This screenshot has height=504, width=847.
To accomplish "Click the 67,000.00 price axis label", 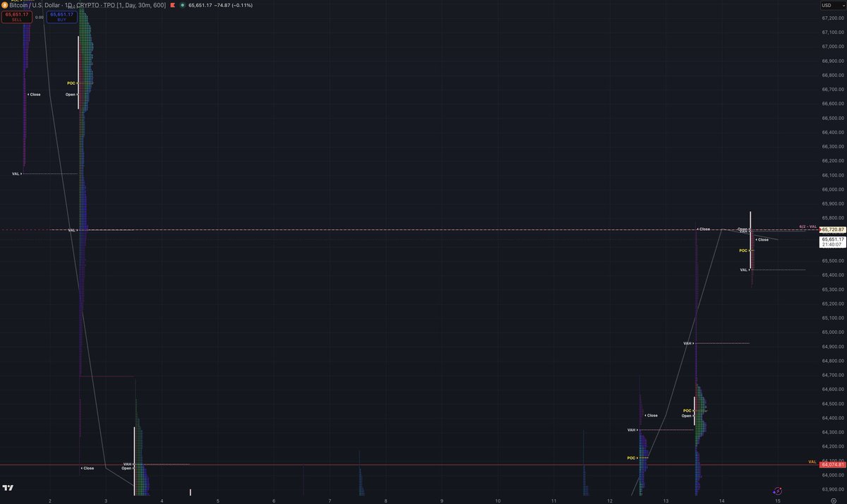I will 832,47.
